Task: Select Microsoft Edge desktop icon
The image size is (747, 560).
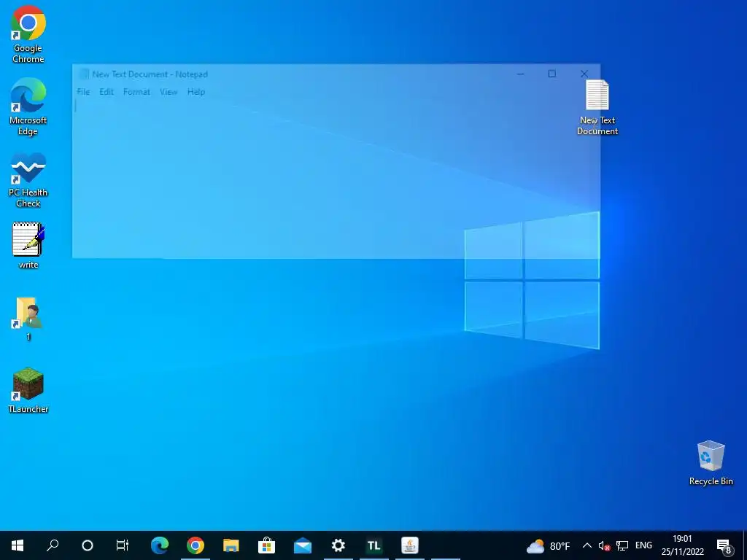Action: [28, 106]
